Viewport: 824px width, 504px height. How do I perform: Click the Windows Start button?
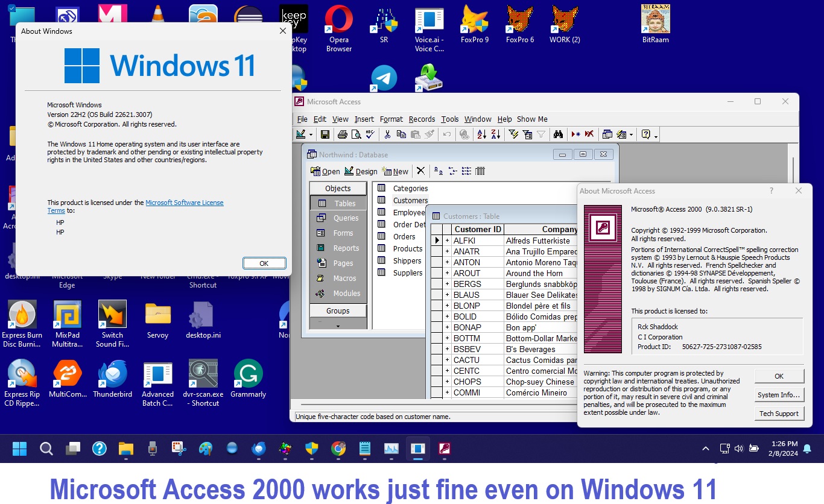[x=20, y=449]
